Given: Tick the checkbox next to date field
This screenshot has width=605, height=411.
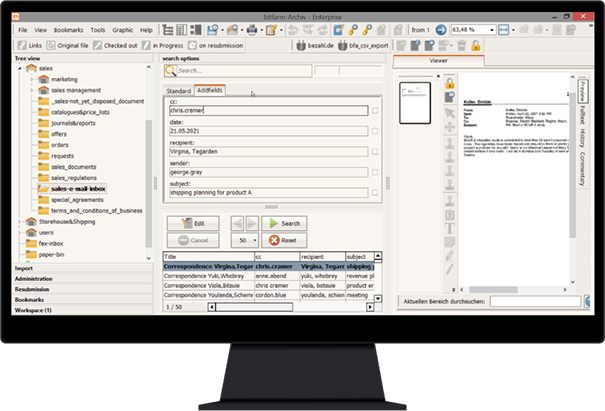Looking at the screenshot, I should (x=375, y=131).
